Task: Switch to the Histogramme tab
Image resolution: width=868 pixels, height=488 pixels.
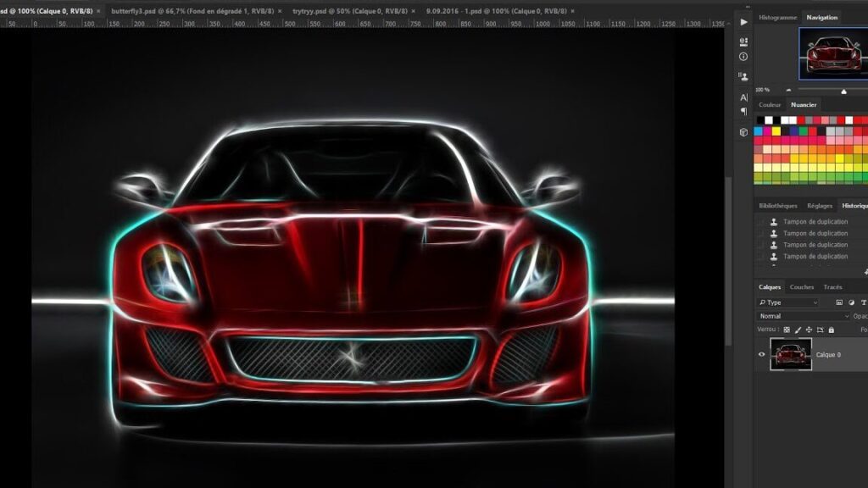Action: (778, 18)
